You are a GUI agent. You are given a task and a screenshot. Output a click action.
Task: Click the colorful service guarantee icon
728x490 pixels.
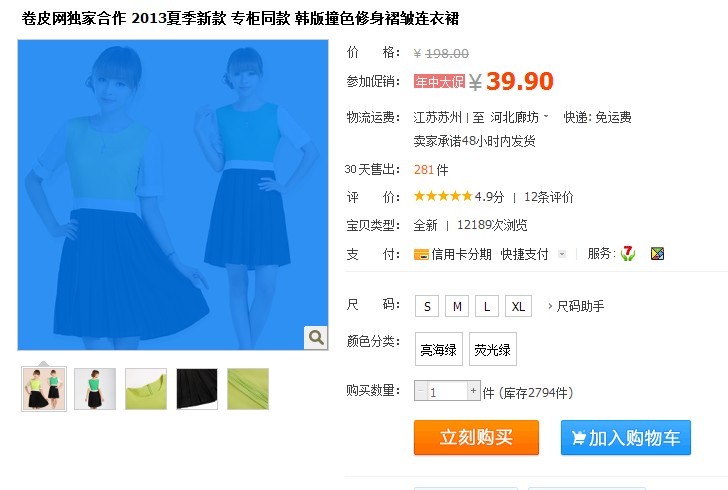click(657, 254)
